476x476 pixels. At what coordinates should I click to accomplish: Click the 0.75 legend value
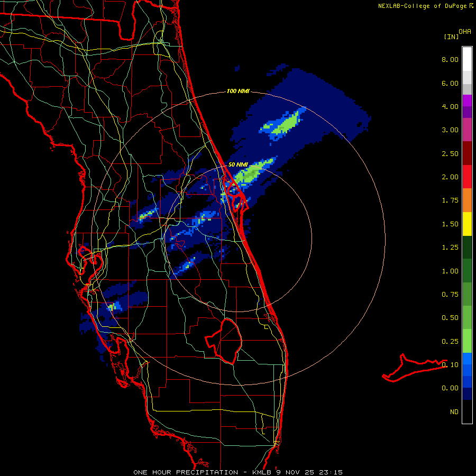450,295
